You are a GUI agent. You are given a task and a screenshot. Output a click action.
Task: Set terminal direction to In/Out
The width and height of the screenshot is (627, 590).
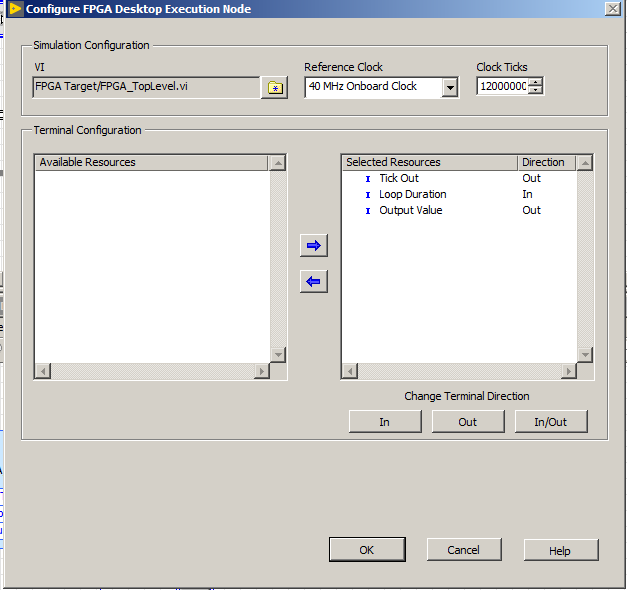click(550, 422)
